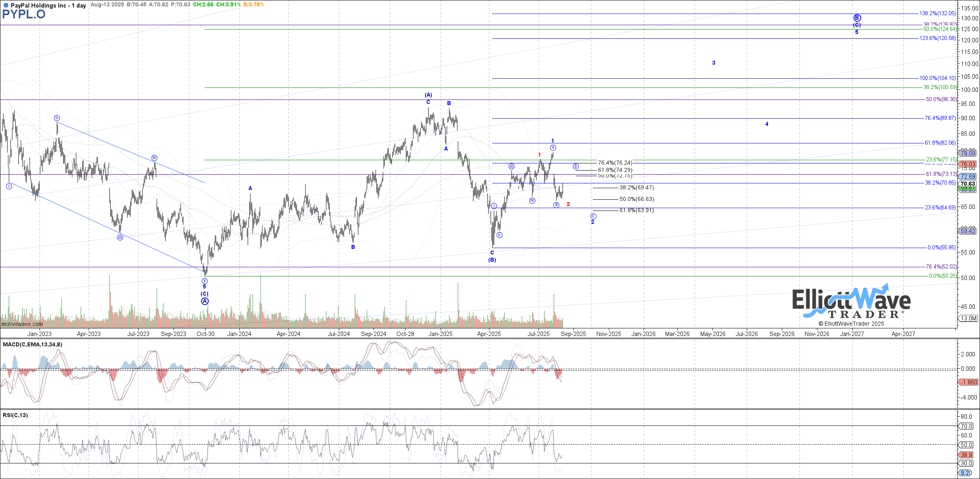Open the motivewave.com link

(22, 324)
